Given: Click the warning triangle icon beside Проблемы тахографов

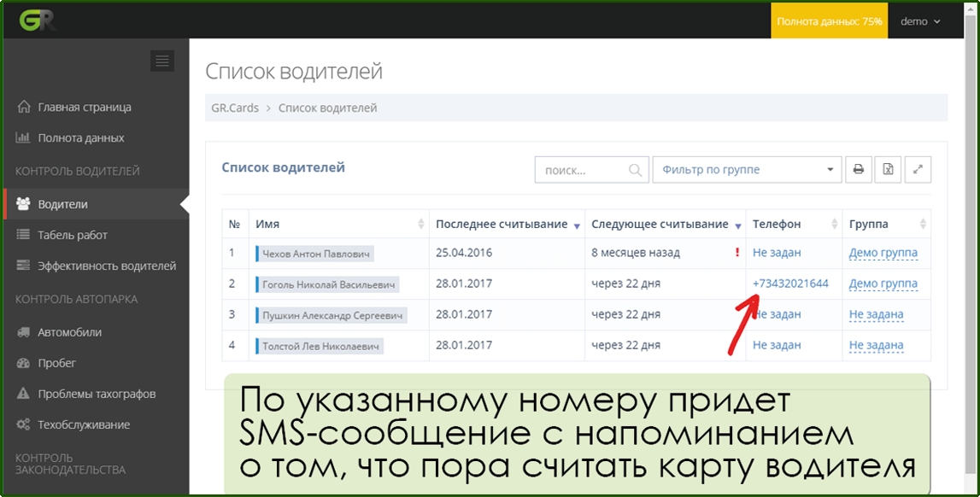Looking at the screenshot, I should point(23,394).
